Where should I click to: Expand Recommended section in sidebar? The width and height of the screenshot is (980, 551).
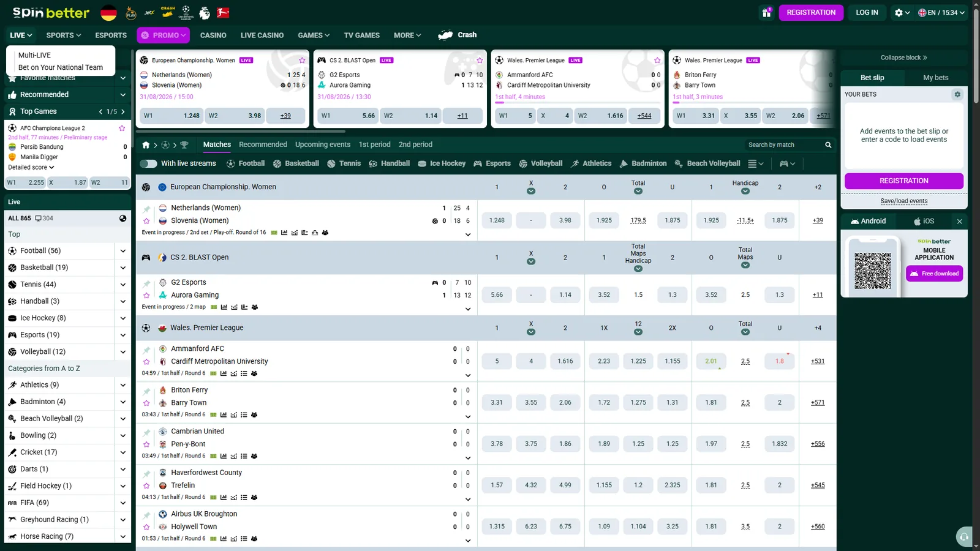click(123, 95)
